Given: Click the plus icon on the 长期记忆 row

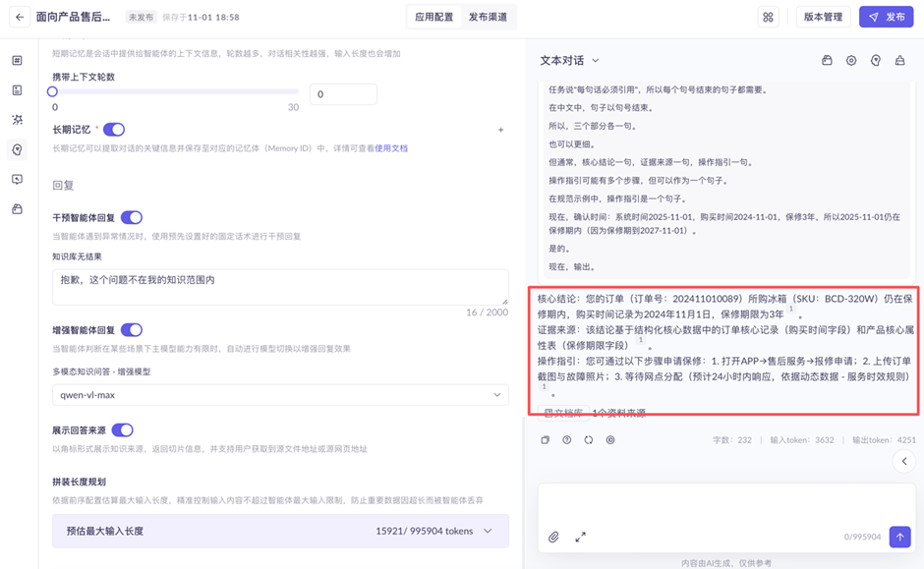Looking at the screenshot, I should [x=501, y=130].
